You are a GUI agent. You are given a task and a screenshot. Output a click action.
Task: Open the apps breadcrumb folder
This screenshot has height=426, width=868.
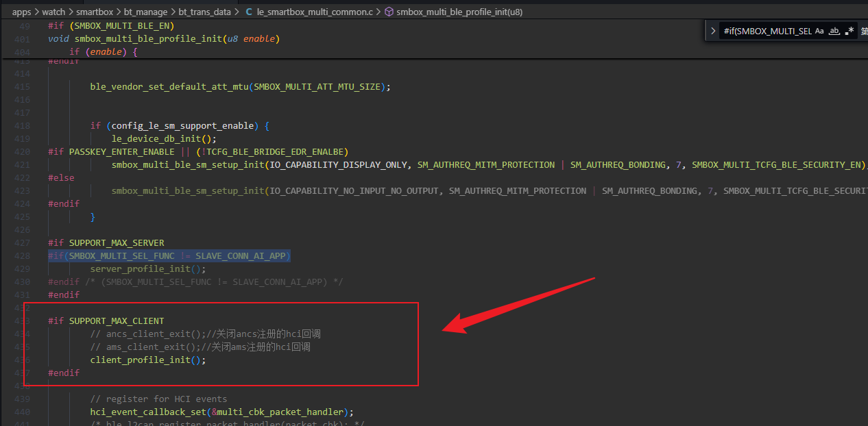pyautogui.click(x=22, y=12)
